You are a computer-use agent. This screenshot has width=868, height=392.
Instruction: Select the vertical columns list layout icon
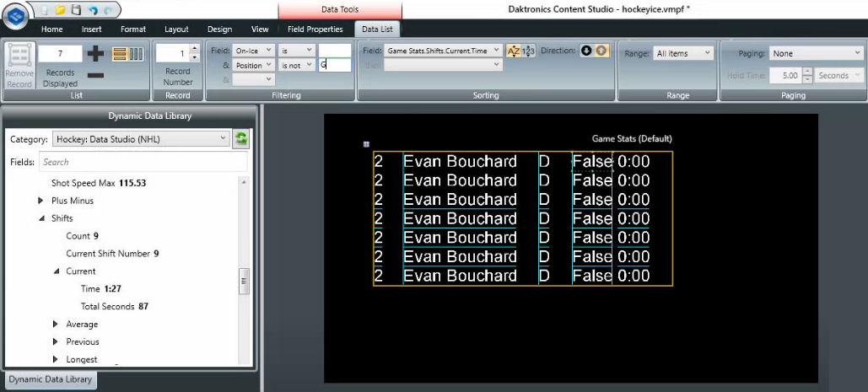(x=136, y=54)
